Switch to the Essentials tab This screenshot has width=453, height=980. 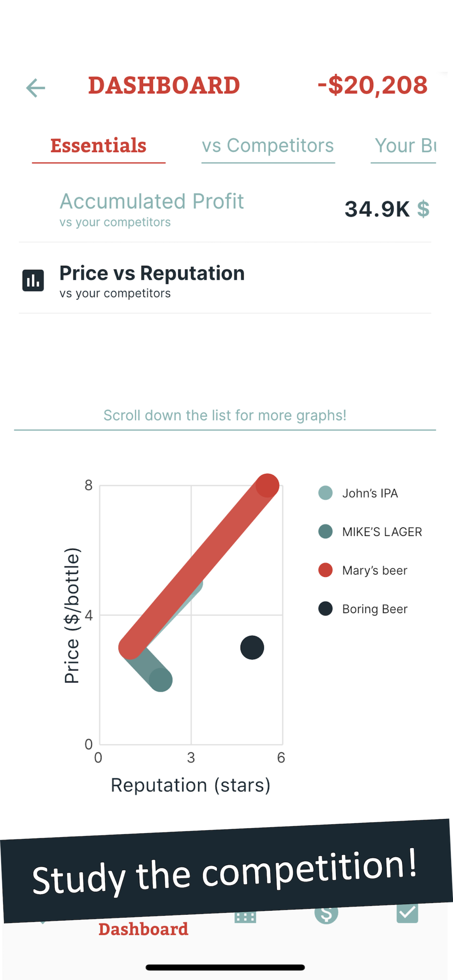[99, 146]
